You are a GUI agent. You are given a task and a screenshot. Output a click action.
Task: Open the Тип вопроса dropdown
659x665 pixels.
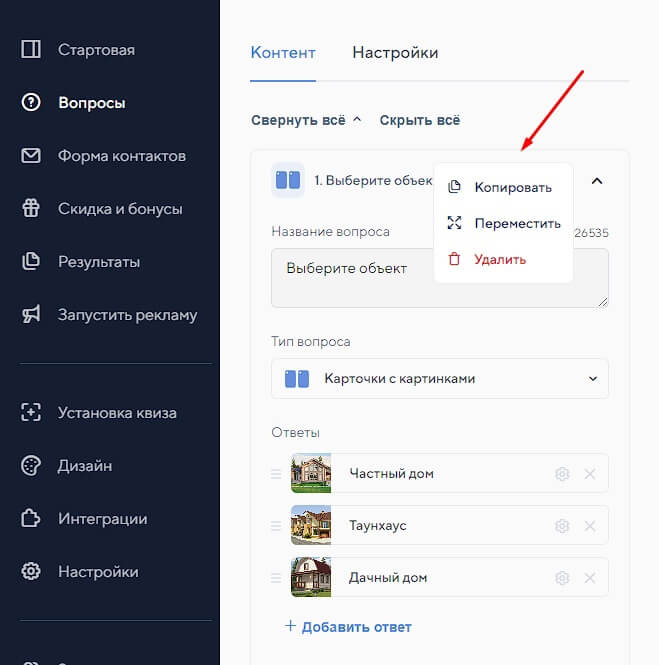click(440, 378)
